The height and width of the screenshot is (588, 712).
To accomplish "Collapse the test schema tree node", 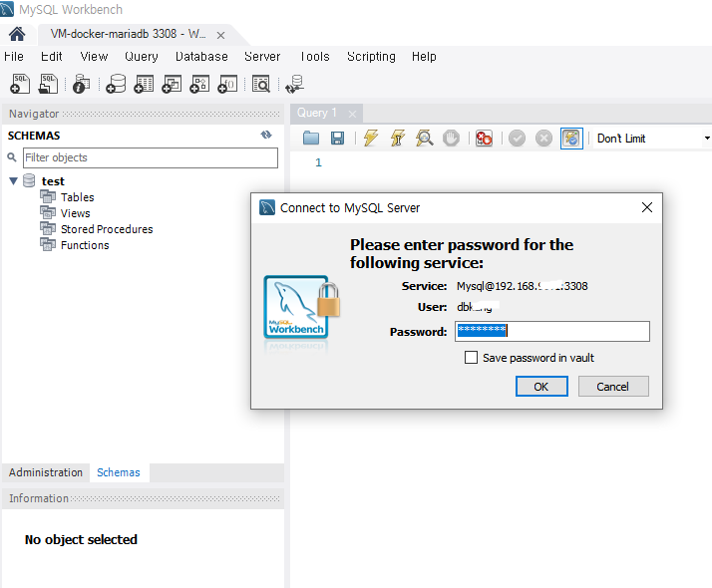I will 13,181.
